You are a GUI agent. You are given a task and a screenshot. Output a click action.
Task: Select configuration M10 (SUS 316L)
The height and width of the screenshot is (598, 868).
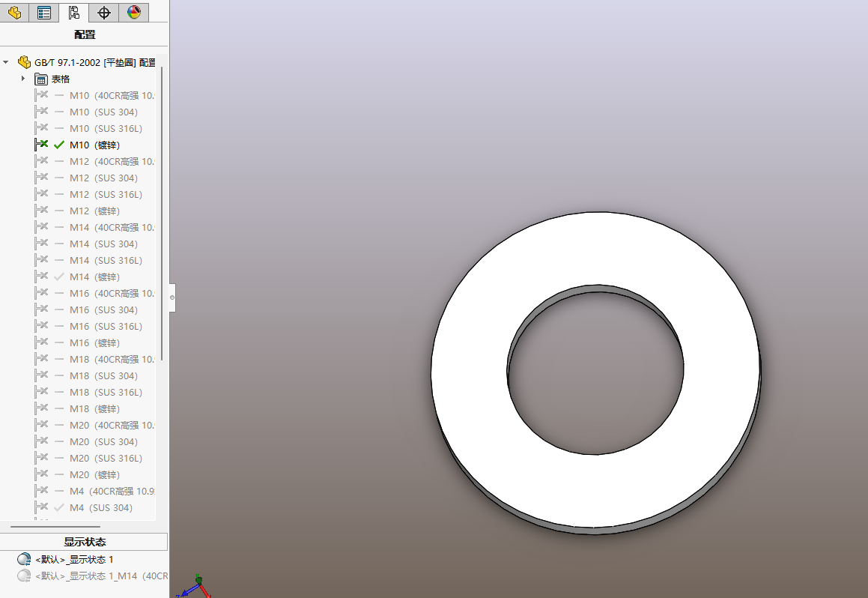pos(106,128)
